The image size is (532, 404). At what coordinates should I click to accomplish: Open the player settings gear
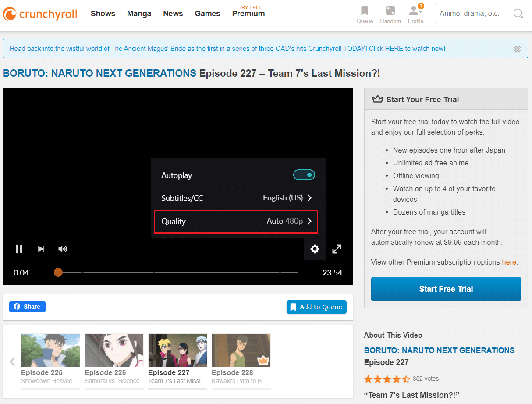click(x=315, y=249)
